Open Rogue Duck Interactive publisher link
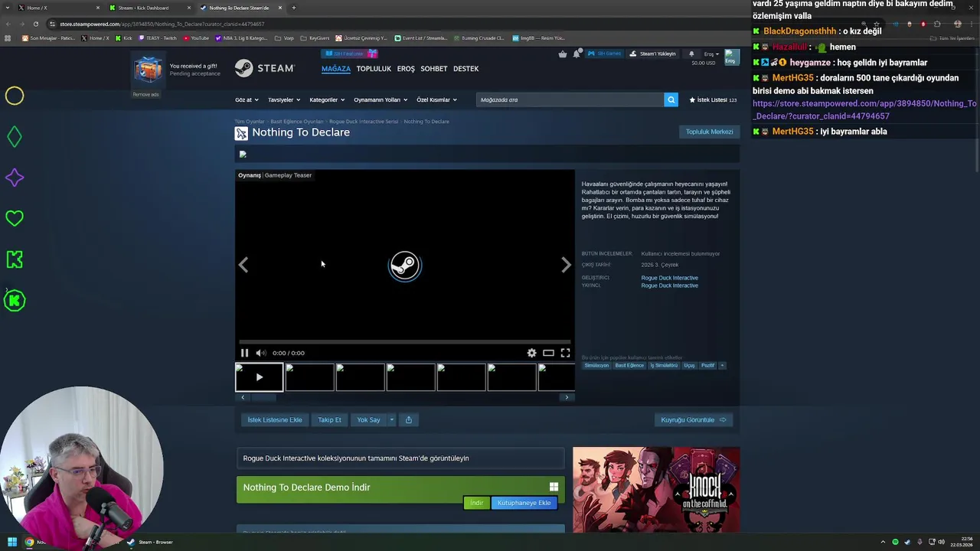Screen dimensions: 980x551 [669, 285]
